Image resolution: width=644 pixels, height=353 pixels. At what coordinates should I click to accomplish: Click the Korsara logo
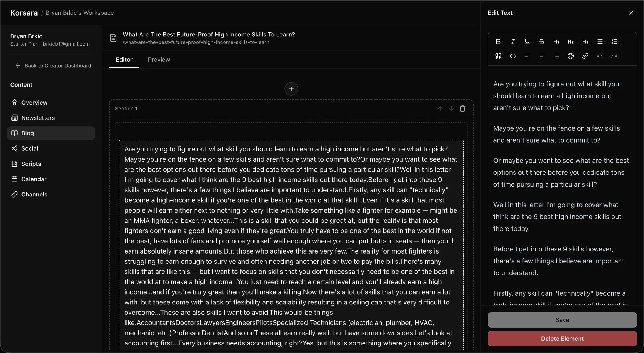[24, 13]
